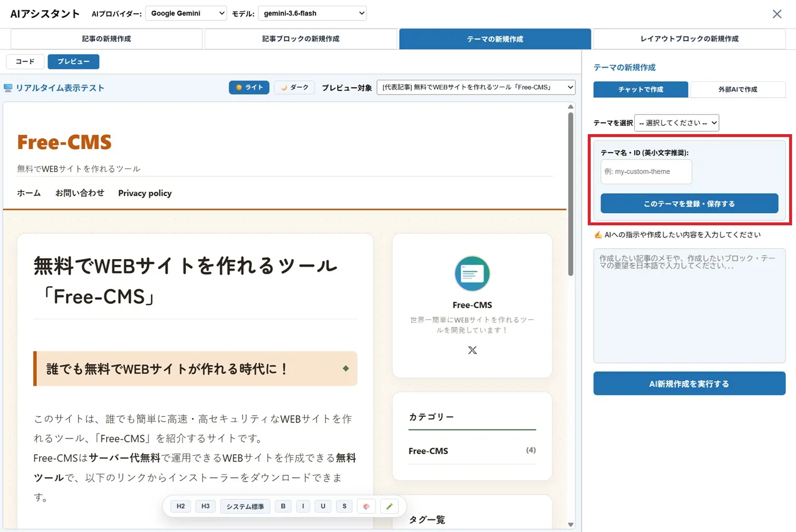Open the AI provider dropdown showing Google Gemini
796x532 pixels.
(186, 13)
